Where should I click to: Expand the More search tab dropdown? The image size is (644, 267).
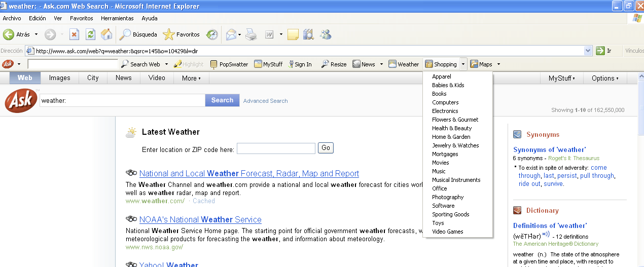click(191, 78)
